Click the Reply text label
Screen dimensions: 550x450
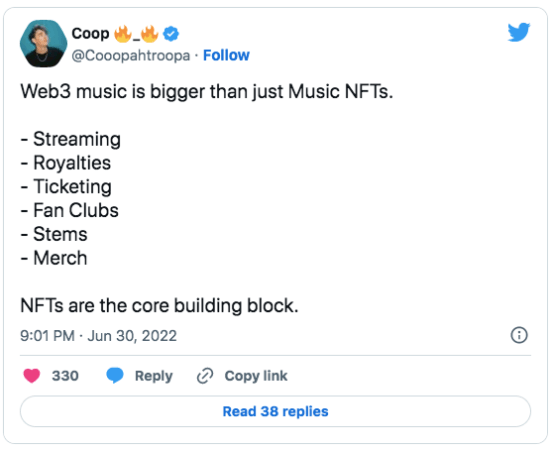(154, 376)
